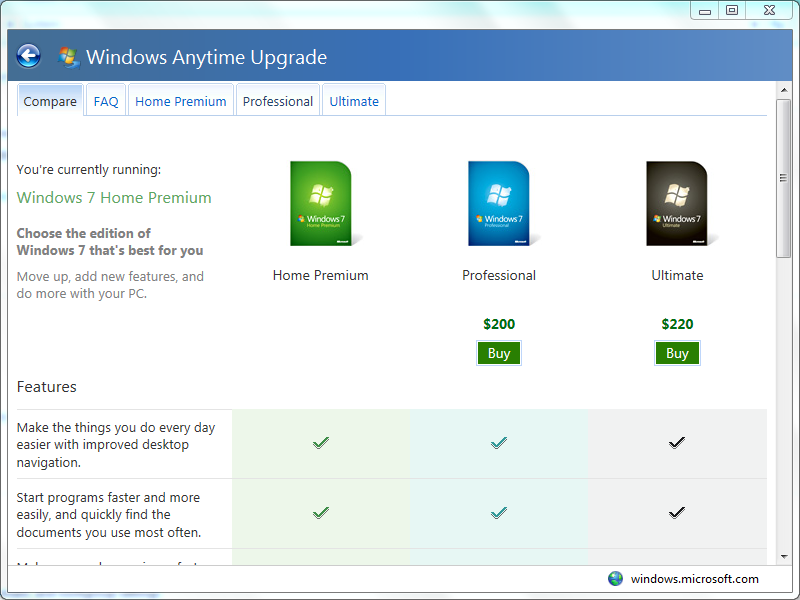Click the 'Move up, add new features' description
This screenshot has height=600, width=800.
point(110,285)
